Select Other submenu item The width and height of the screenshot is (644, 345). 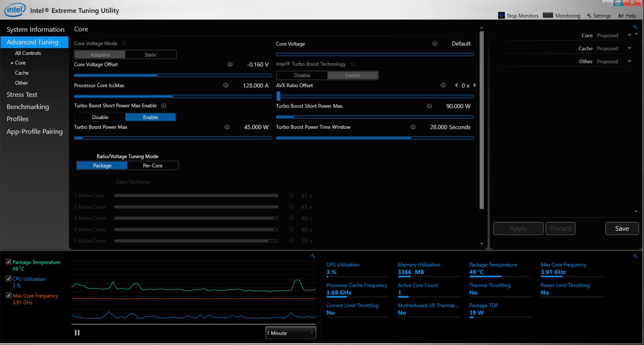22,83
